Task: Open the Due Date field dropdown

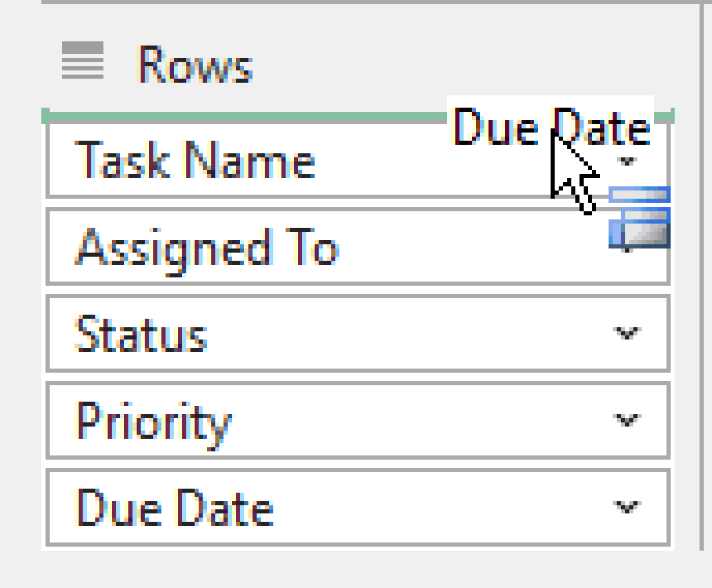Action: point(627,506)
